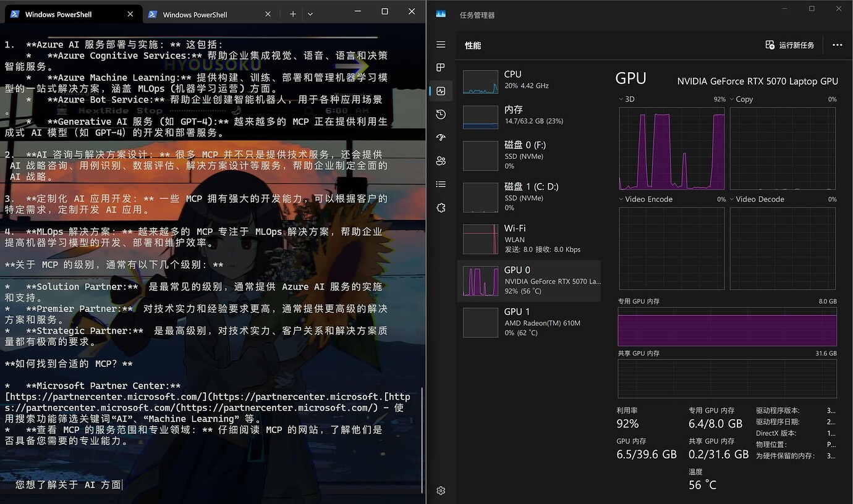This screenshot has height=504, width=853.
Task: Close the first PowerShell tab
Action: [x=130, y=14]
